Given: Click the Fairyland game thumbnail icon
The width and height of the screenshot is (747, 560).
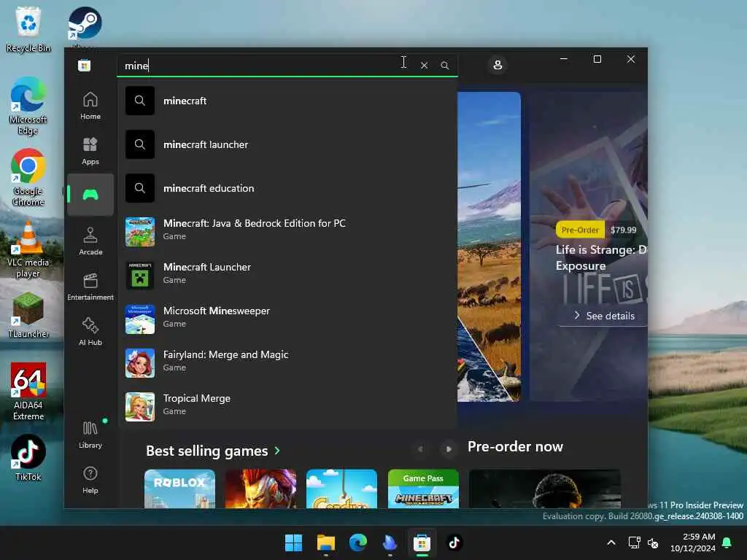Looking at the screenshot, I should point(139,363).
